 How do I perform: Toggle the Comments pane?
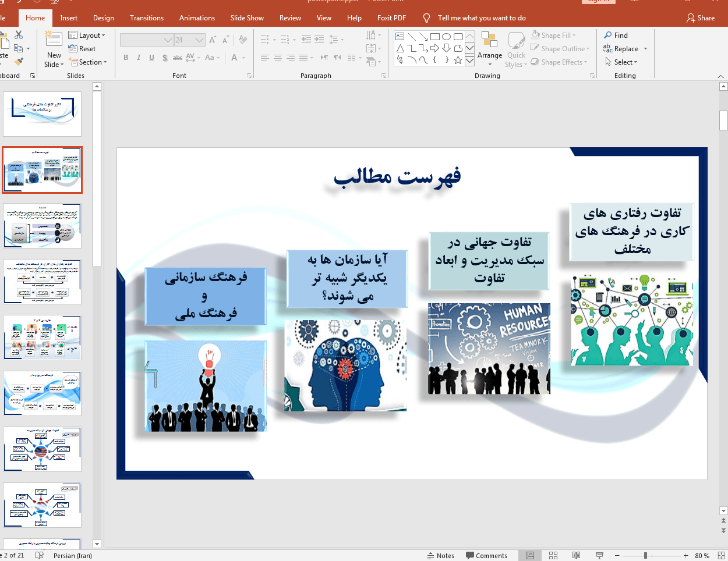pos(486,555)
